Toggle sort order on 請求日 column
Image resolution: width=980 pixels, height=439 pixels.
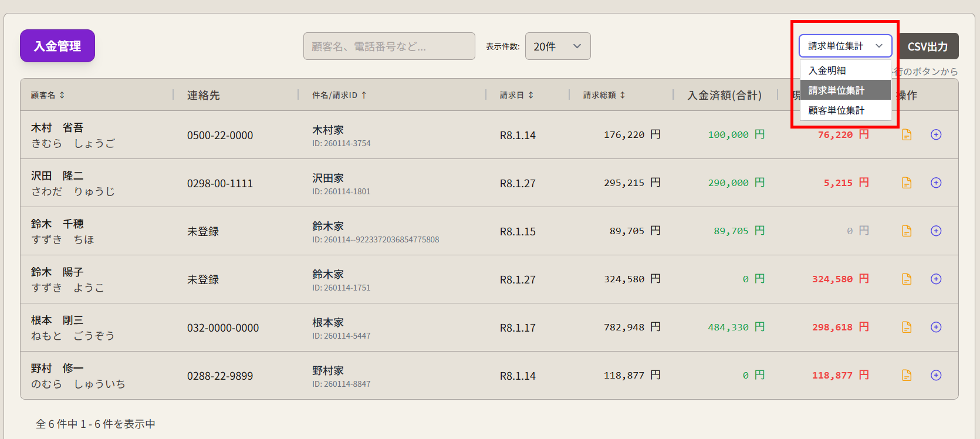[516, 95]
